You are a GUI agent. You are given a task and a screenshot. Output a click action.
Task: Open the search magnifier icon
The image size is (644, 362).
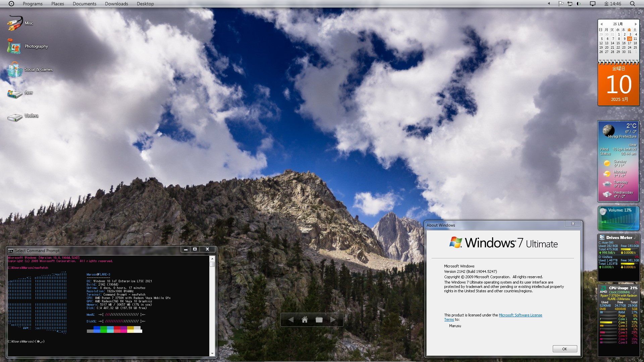point(632,4)
